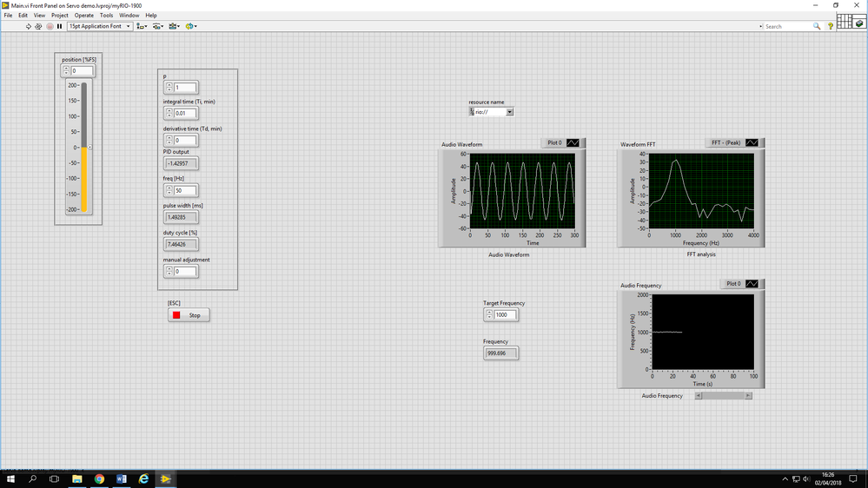Image resolution: width=868 pixels, height=488 pixels.
Task: Open the volume icon in system tray
Action: click(806, 479)
